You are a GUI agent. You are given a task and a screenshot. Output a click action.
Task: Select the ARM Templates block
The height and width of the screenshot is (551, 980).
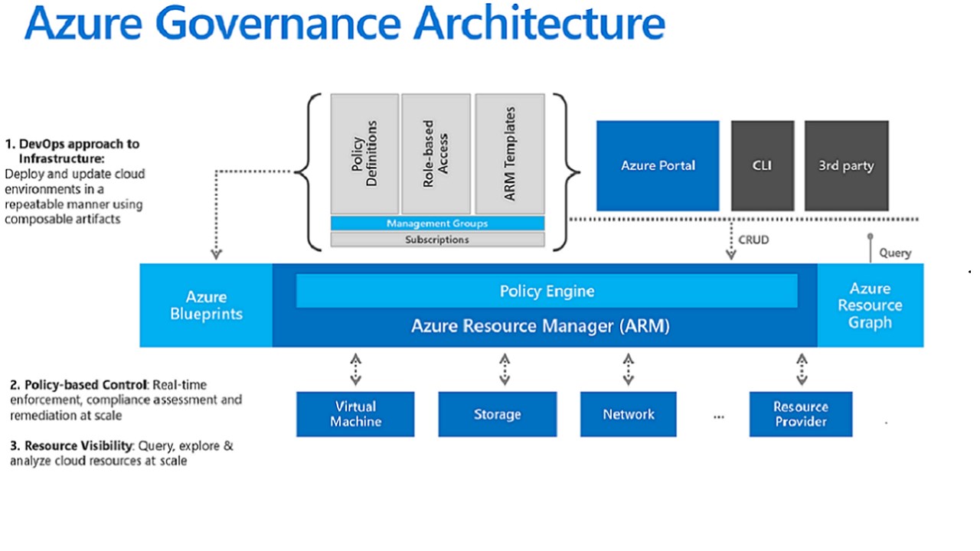pyautogui.click(x=510, y=154)
